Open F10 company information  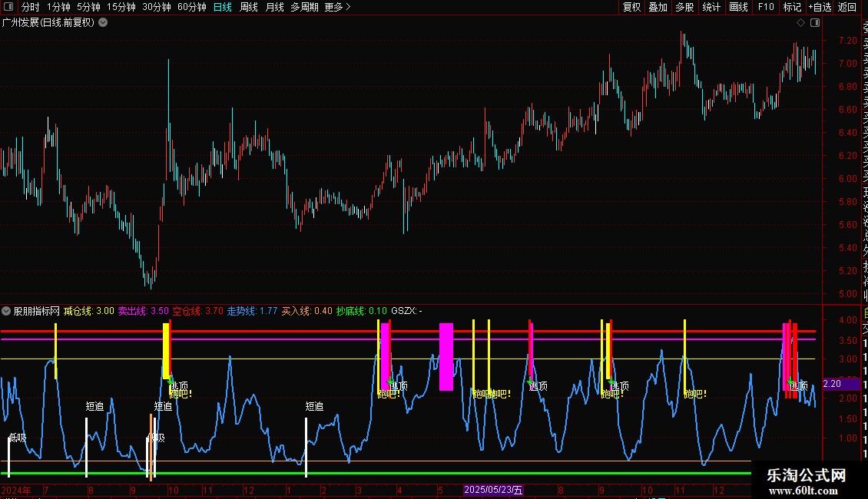click(766, 7)
